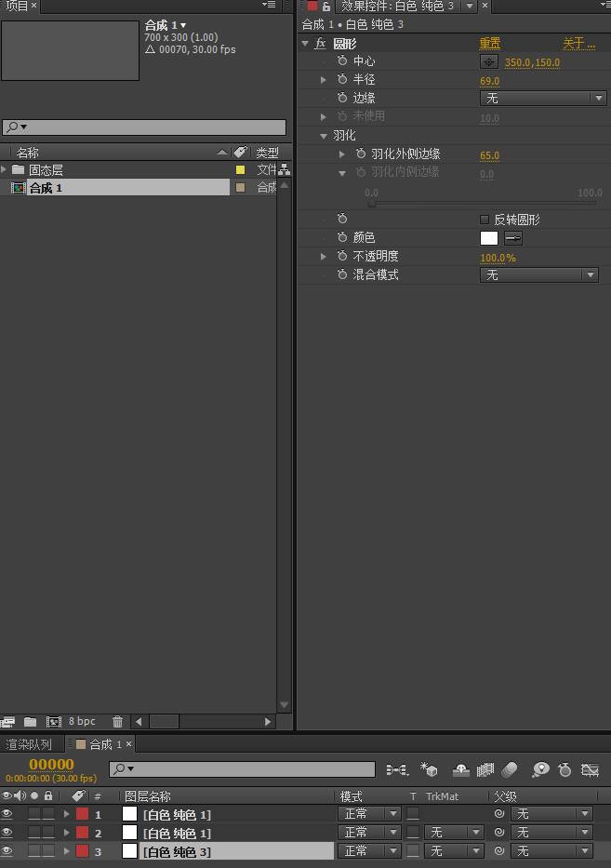Click center value 350.0,150.0
Screen dimensions: 611x868
coord(532,62)
